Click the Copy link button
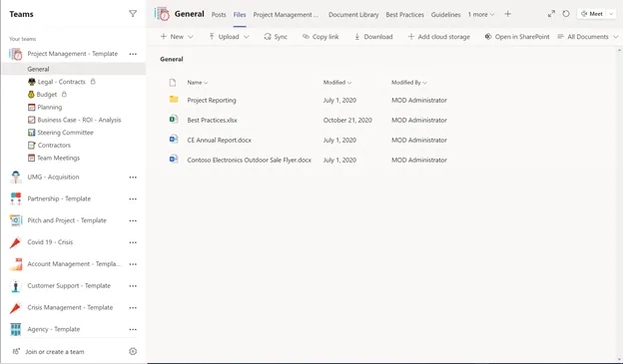623x364 pixels. (x=320, y=37)
